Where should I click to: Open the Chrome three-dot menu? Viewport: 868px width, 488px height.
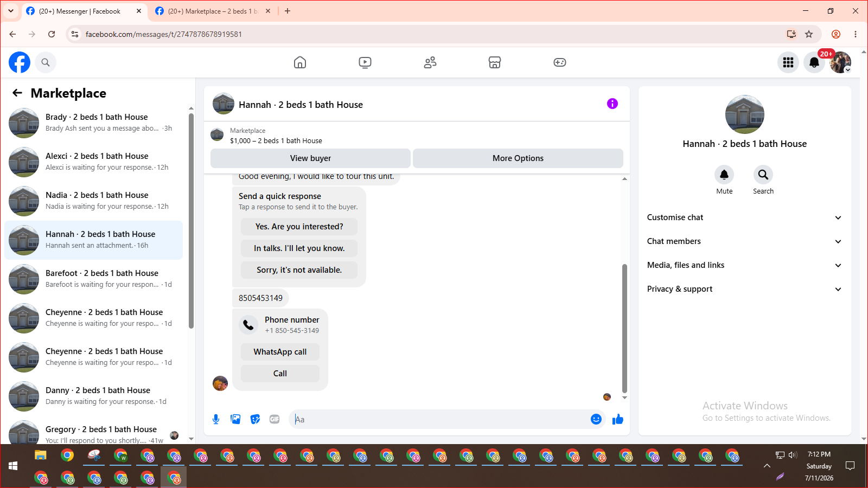856,34
